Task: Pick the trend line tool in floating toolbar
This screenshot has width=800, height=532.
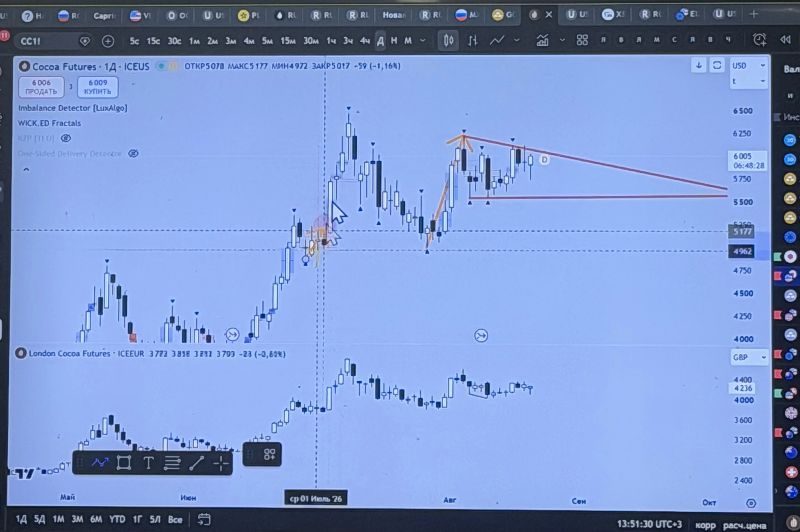Action: click(197, 463)
